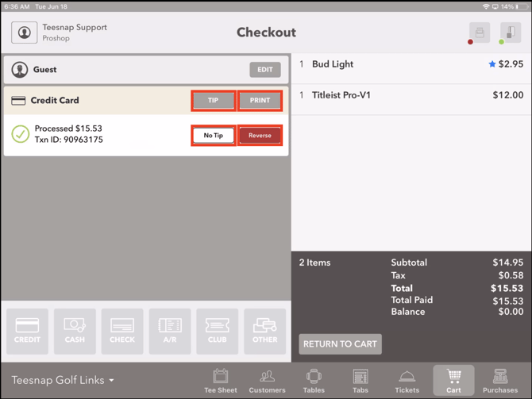Viewport: 532px width, 399px height.
Task: Click RETURN TO CART button
Action: [x=340, y=344]
